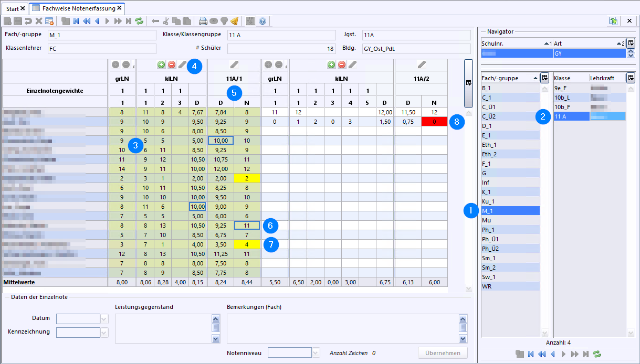
Task: Jump to first entry in Navigator bottom bar
Action: coord(531,354)
